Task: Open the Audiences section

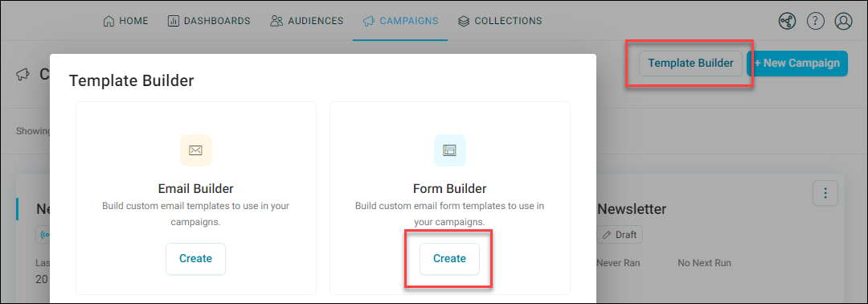Action: 307,21
